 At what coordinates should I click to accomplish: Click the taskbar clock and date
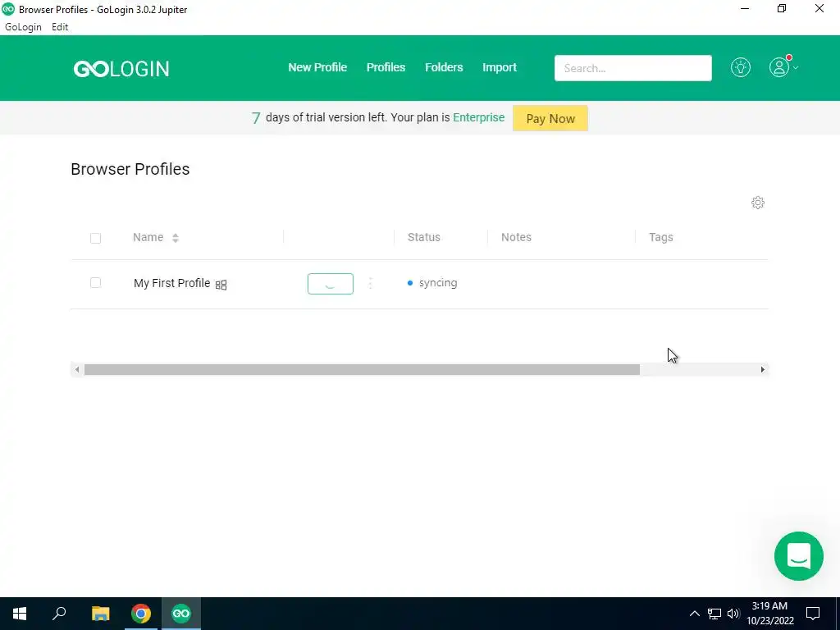click(769, 614)
